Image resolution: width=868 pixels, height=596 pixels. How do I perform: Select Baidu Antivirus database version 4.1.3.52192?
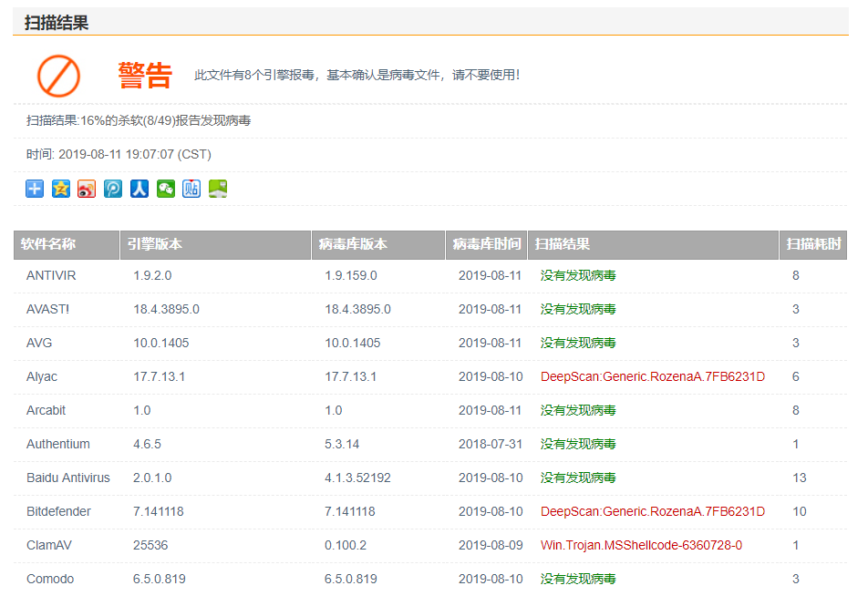(357, 478)
